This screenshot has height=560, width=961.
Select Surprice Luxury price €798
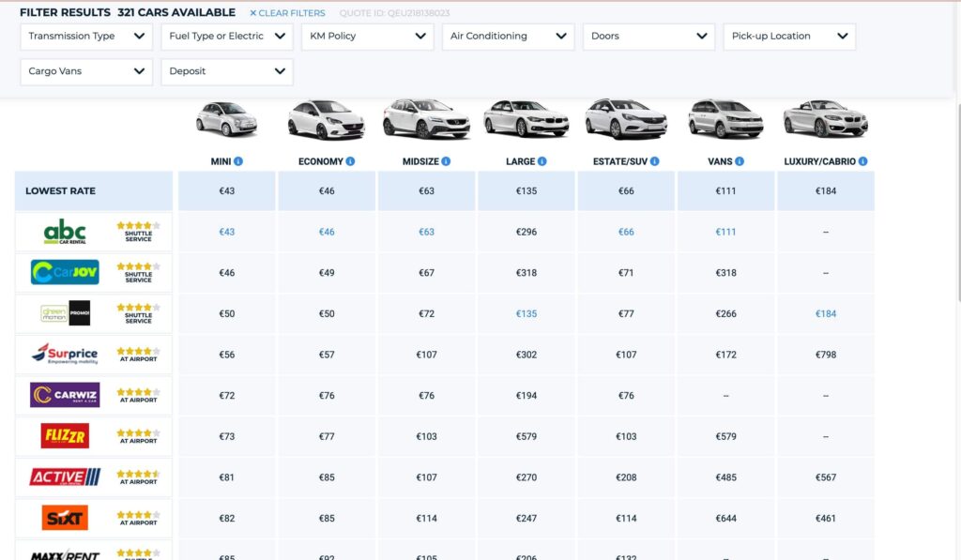[x=826, y=355]
